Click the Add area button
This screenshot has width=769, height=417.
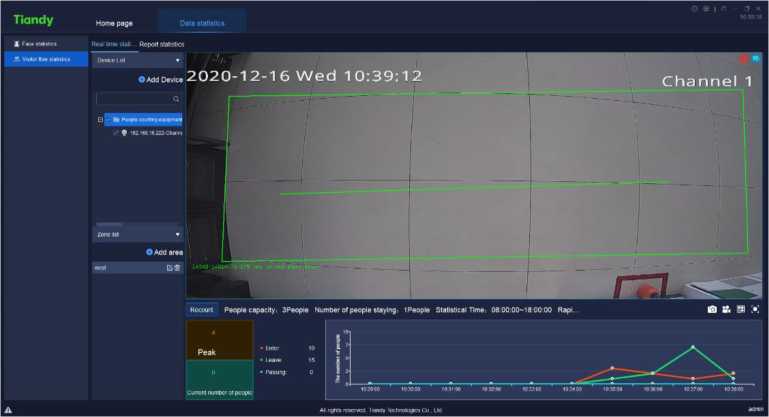[x=163, y=252]
